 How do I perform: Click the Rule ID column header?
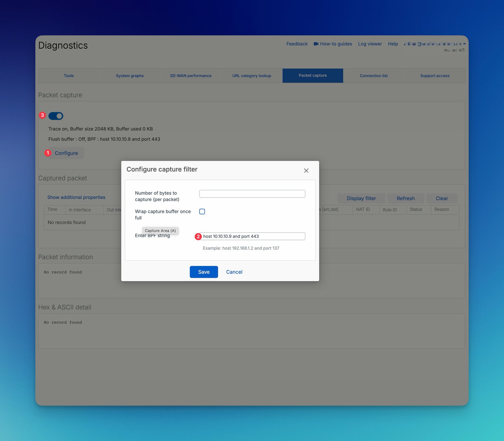click(393, 209)
